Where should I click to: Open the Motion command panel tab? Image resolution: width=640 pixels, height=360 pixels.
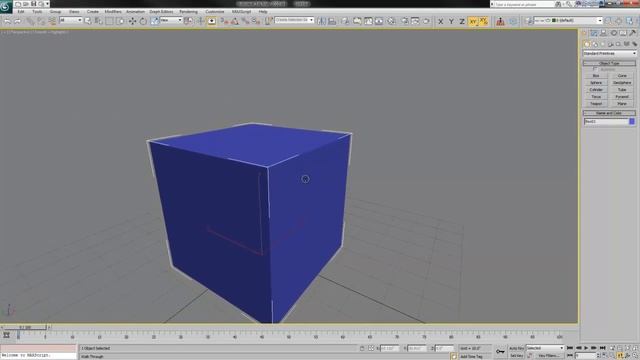point(613,33)
